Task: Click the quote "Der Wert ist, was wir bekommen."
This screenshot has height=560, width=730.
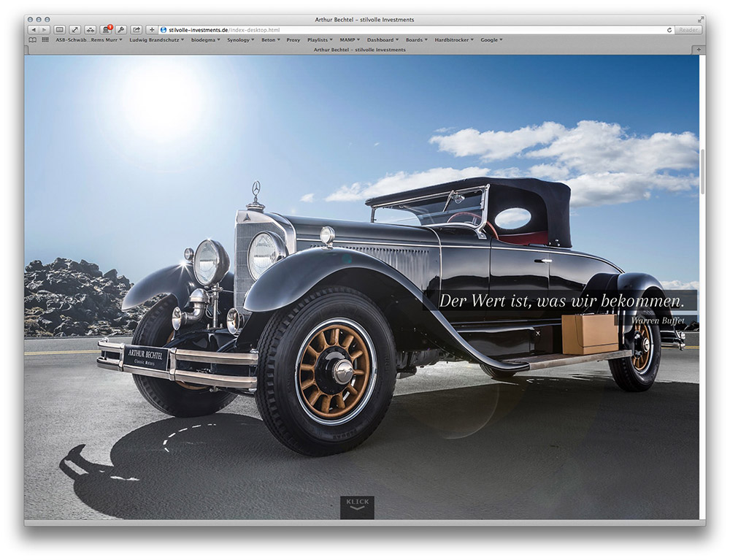Action: (561, 301)
